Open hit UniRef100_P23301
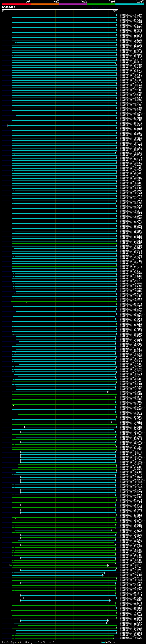This screenshot has width=146, height=644. [x=131, y=369]
